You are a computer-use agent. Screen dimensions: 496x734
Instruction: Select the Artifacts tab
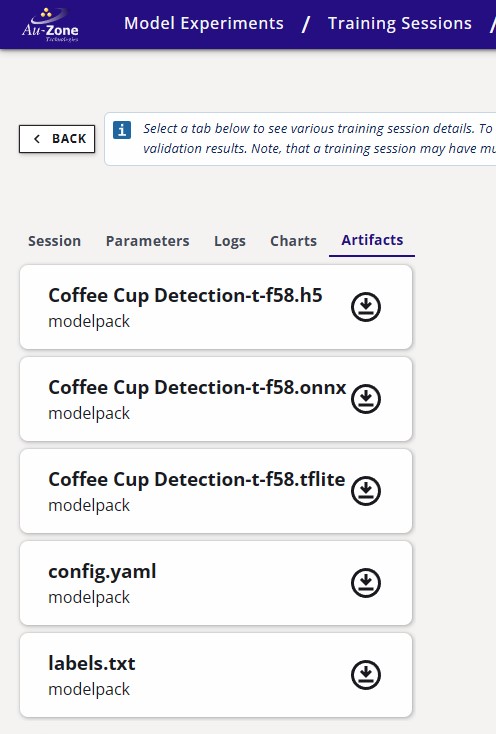tap(372, 240)
